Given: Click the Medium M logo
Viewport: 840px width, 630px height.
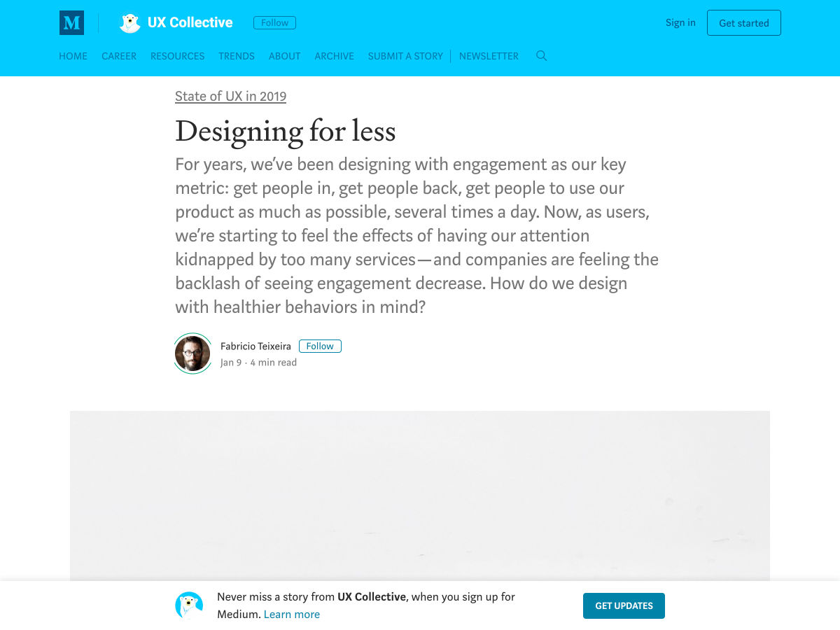Looking at the screenshot, I should (x=71, y=23).
